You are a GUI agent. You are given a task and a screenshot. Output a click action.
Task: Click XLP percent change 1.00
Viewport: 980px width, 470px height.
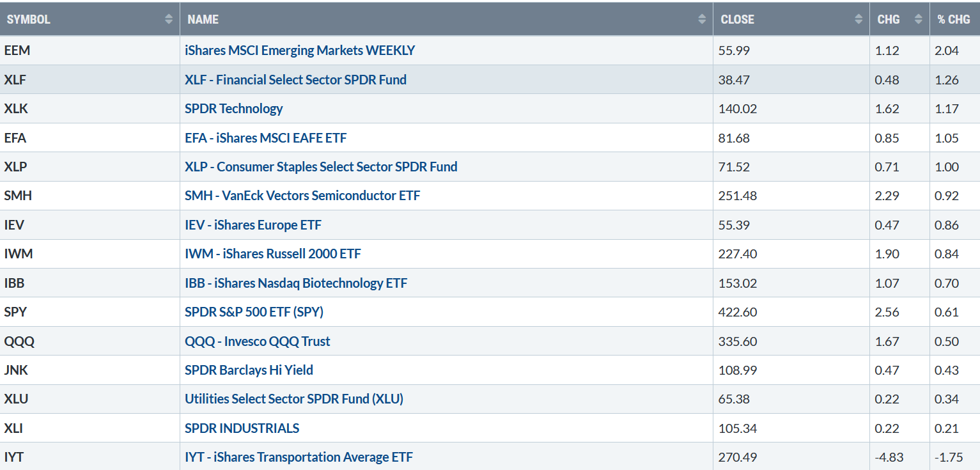tap(948, 167)
